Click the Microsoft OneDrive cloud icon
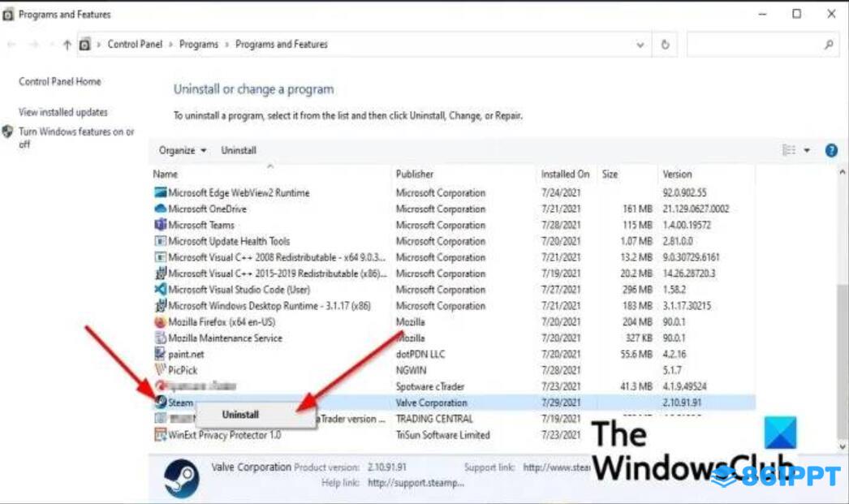 point(160,209)
